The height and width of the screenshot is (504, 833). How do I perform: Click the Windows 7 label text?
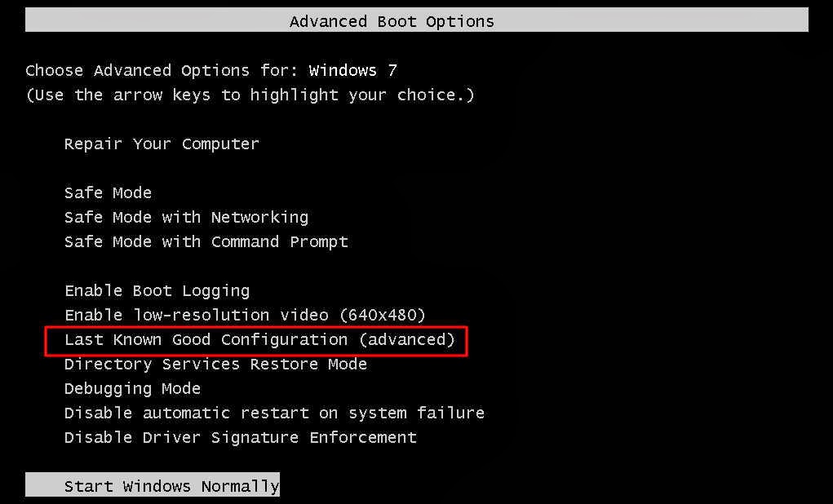click(x=352, y=70)
